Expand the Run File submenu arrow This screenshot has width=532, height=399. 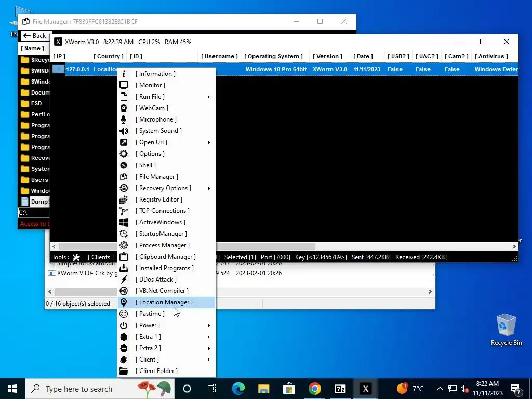coord(209,97)
